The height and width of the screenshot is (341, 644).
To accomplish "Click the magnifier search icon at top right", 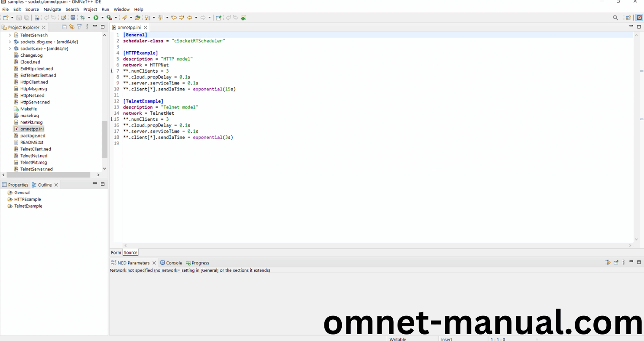I will [x=615, y=18].
